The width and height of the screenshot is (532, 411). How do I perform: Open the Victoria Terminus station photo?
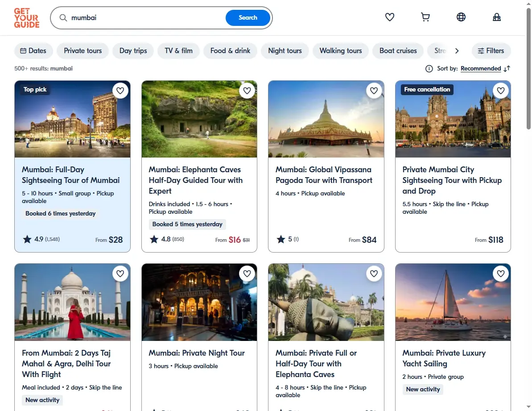pos(453,119)
